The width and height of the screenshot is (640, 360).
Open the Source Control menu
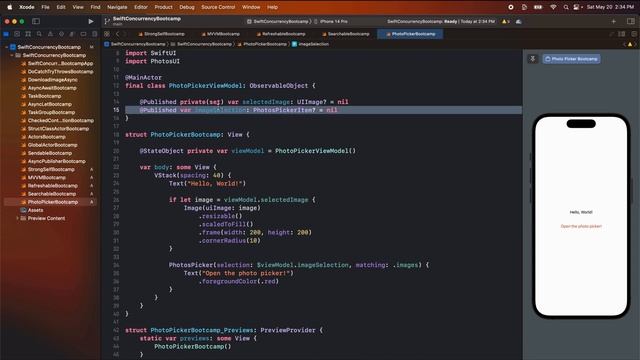pos(218,7)
